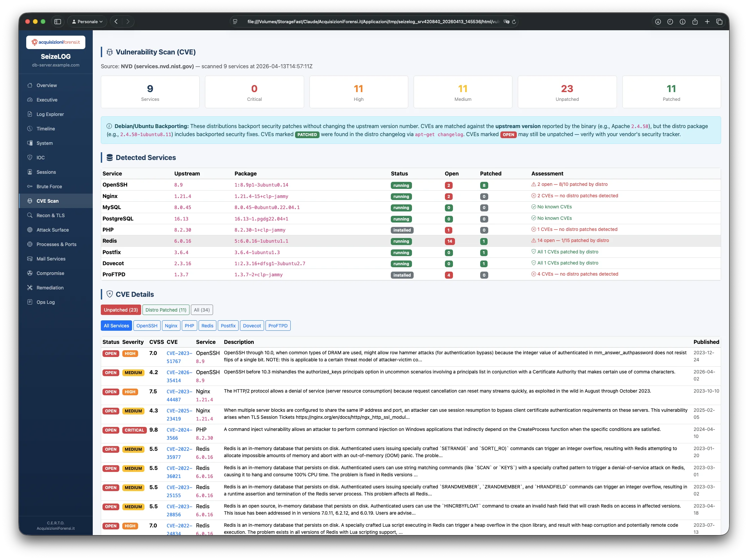The width and height of the screenshot is (748, 560).
Task: Open the Personale account dropdown
Action: (x=87, y=21)
